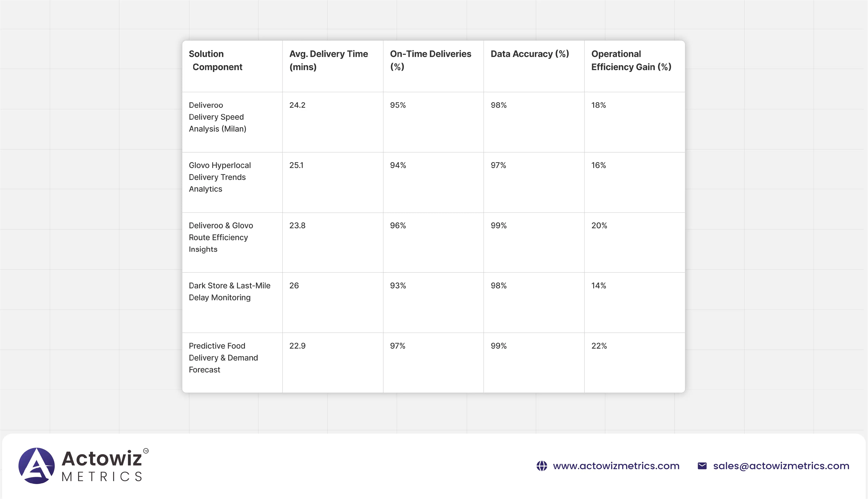The image size is (868, 499).
Task: Click the Actowiz Metrics logo emblem
Action: [37, 465]
